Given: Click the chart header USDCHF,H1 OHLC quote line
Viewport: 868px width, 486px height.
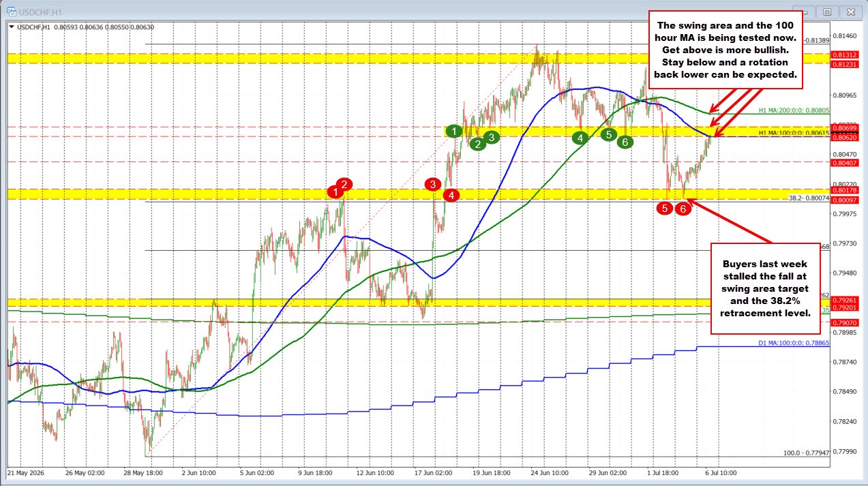Looking at the screenshot, I should (x=85, y=27).
